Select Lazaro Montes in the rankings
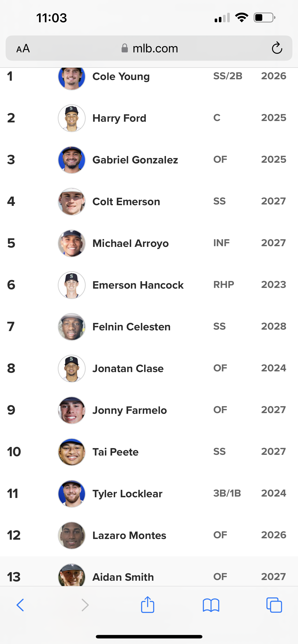 point(129,536)
